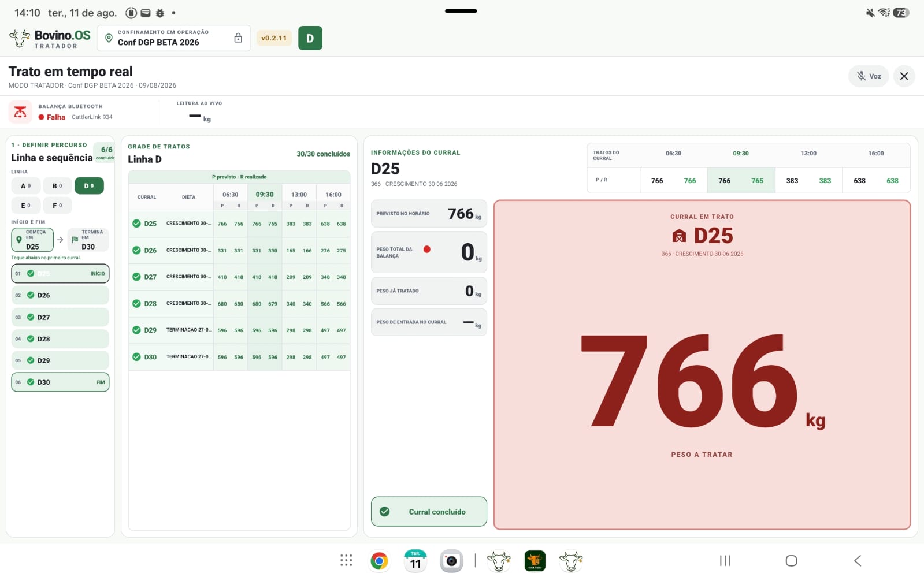Select line F
924x577 pixels.
[57, 206]
